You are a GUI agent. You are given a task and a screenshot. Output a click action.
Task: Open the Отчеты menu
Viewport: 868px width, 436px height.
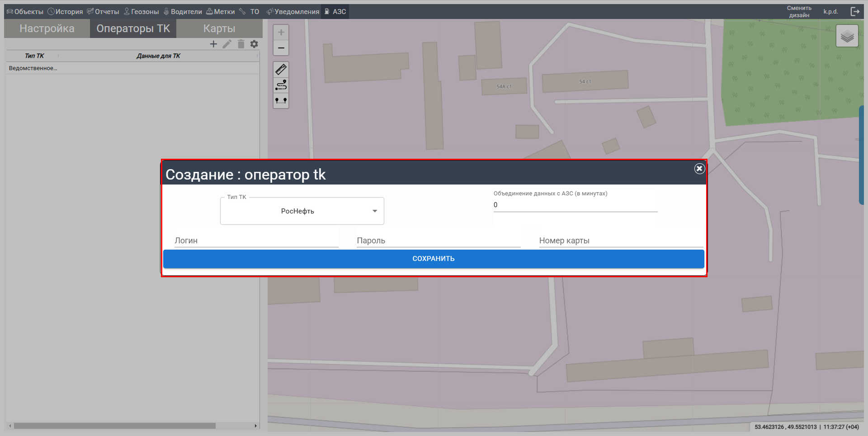(103, 12)
